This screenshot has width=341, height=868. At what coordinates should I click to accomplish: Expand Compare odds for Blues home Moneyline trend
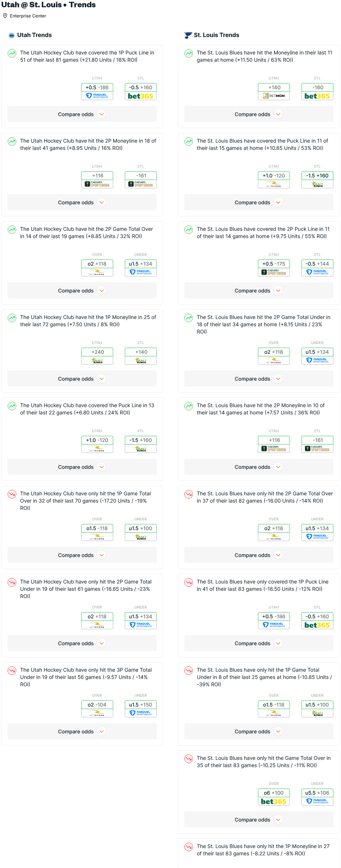point(259,114)
